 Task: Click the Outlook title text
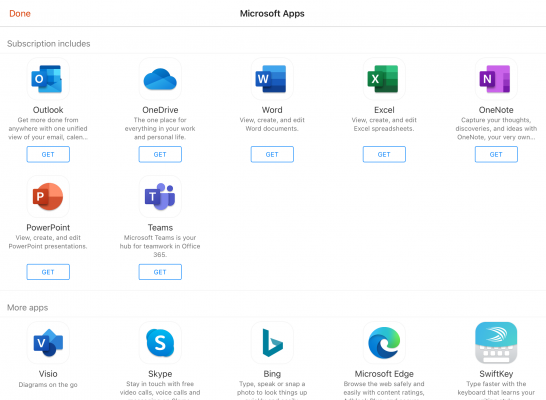[x=48, y=110]
